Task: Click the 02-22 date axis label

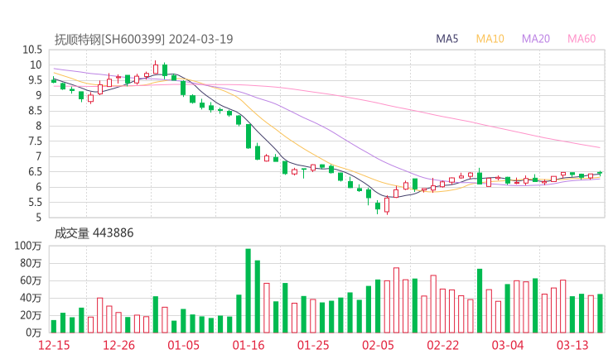Action: tap(442, 345)
